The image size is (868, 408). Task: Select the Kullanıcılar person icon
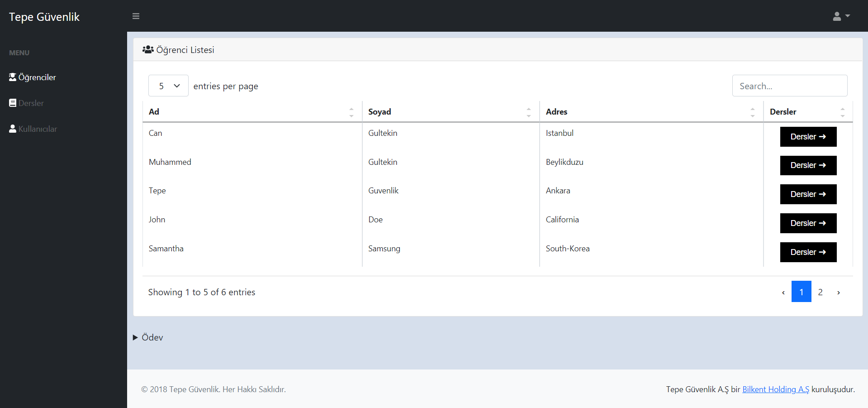tap(12, 128)
